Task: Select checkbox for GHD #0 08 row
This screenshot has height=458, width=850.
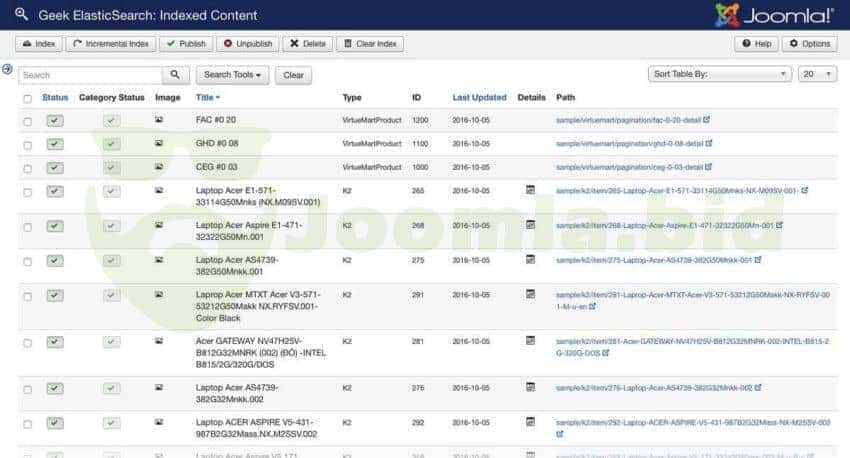Action: tap(28, 145)
